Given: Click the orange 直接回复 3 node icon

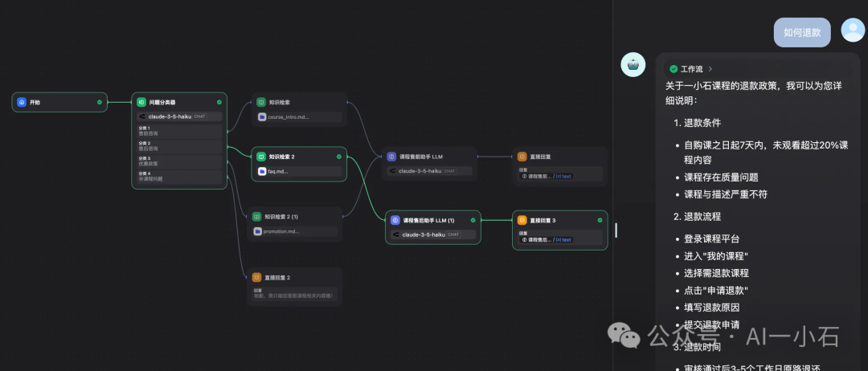Looking at the screenshot, I should 522,220.
